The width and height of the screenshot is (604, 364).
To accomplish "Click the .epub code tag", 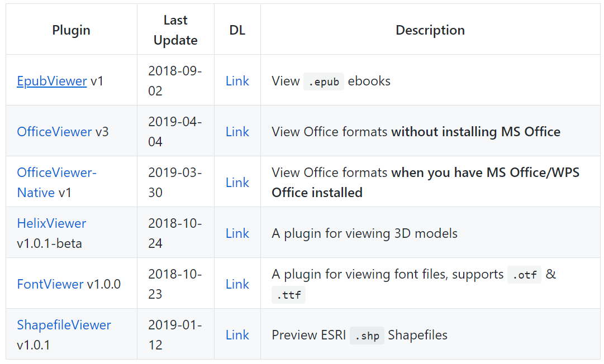I will point(324,82).
